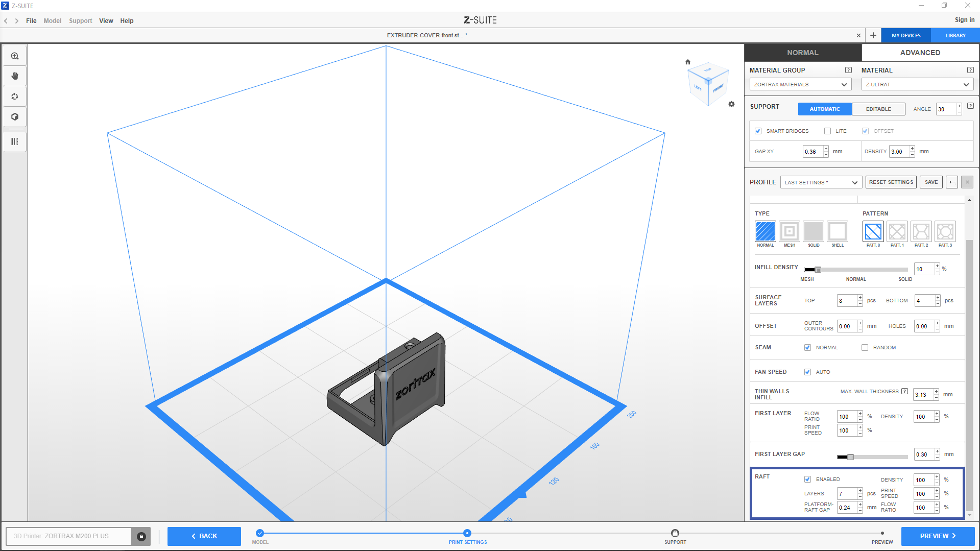Open the Material Z-ULTRAT dropdown
The height and width of the screenshot is (551, 980).
tap(917, 85)
